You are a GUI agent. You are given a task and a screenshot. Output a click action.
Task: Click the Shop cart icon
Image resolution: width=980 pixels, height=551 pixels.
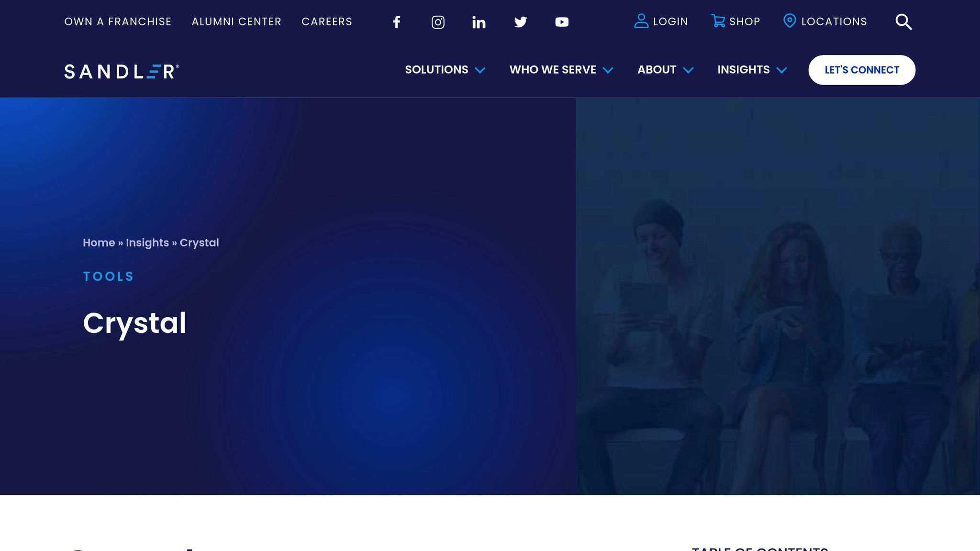718,21
